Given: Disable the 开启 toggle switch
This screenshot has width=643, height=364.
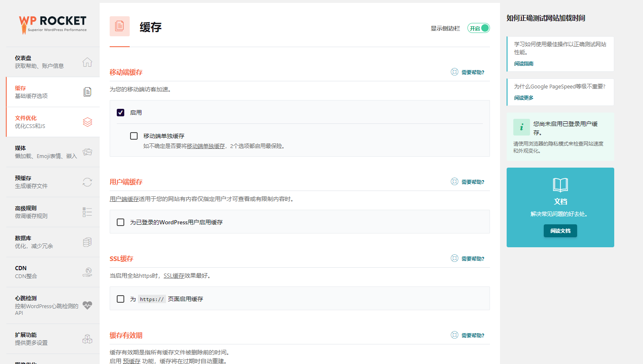Looking at the screenshot, I should tap(478, 28).
